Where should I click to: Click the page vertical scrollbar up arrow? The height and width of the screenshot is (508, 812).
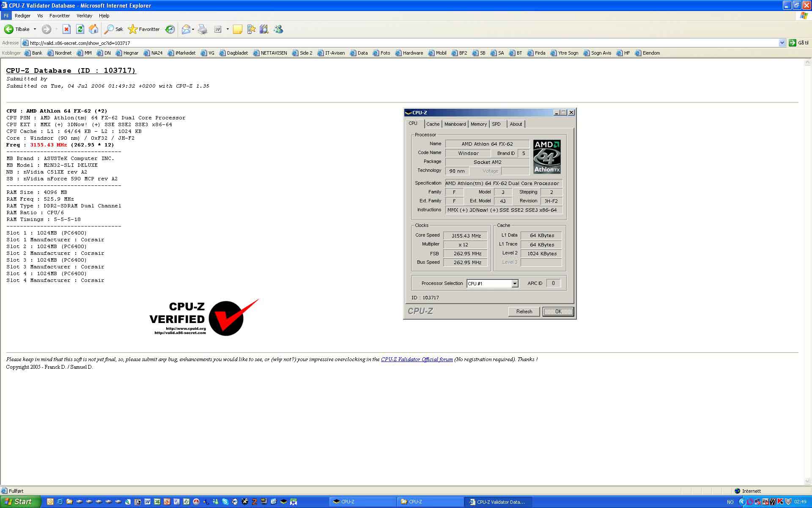[807, 62]
